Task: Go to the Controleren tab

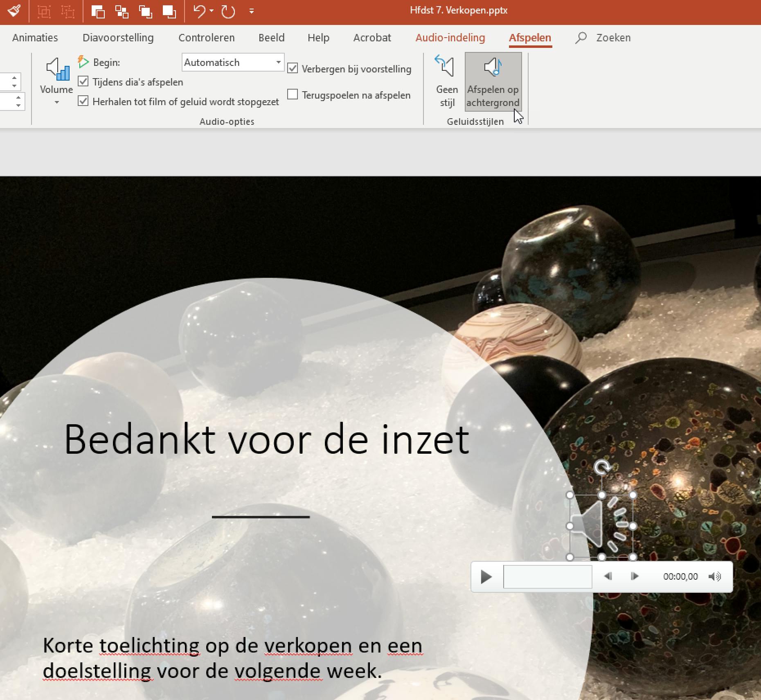Action: [207, 38]
